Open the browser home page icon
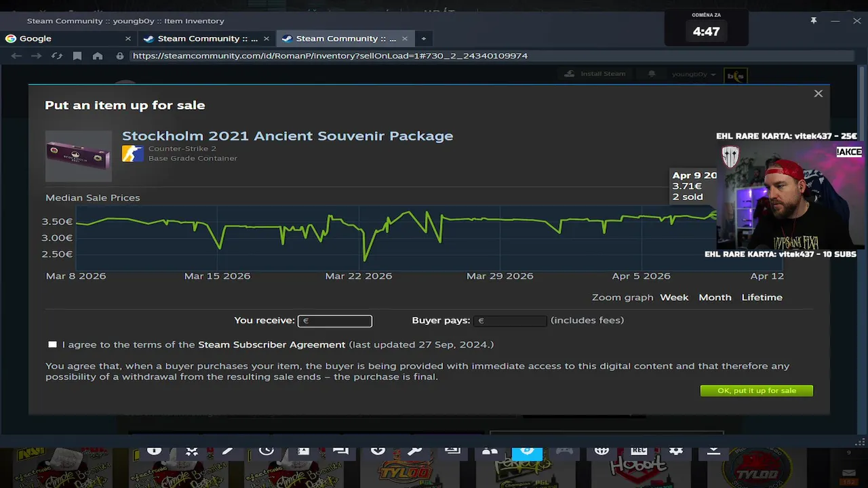Image resolution: width=868 pixels, height=488 pixels. pyautogui.click(x=98, y=56)
